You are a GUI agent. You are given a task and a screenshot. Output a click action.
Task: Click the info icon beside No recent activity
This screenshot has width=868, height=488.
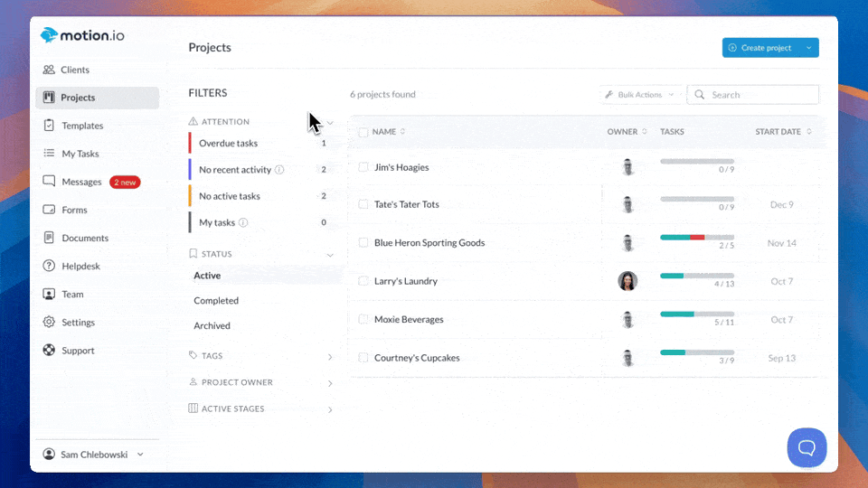[x=279, y=170]
